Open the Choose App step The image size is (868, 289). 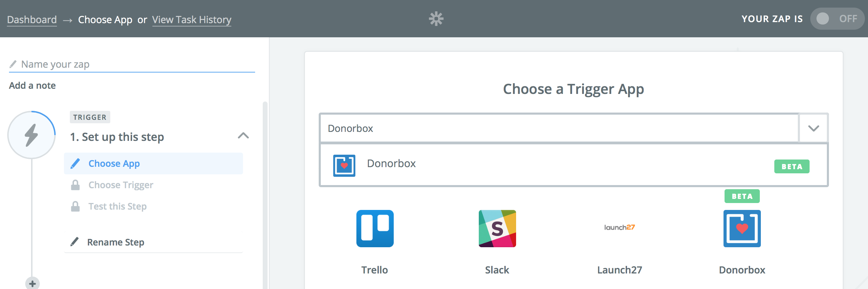[x=114, y=164]
